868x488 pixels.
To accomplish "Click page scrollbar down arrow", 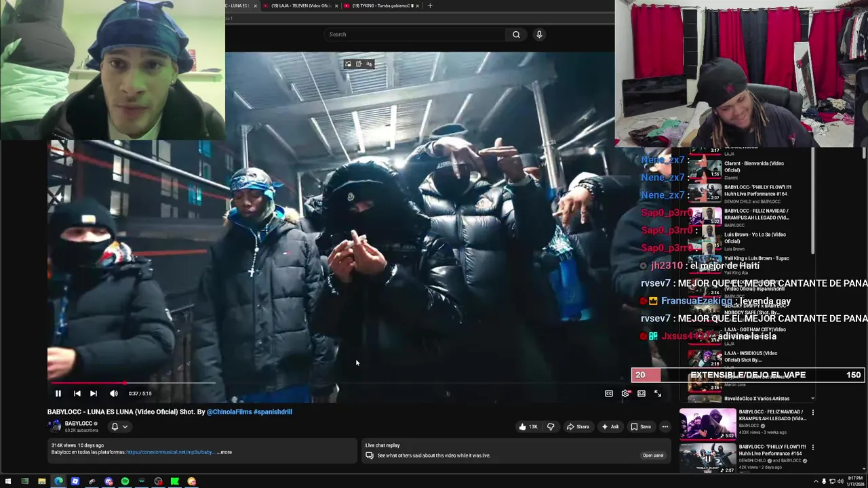I will tap(863, 468).
